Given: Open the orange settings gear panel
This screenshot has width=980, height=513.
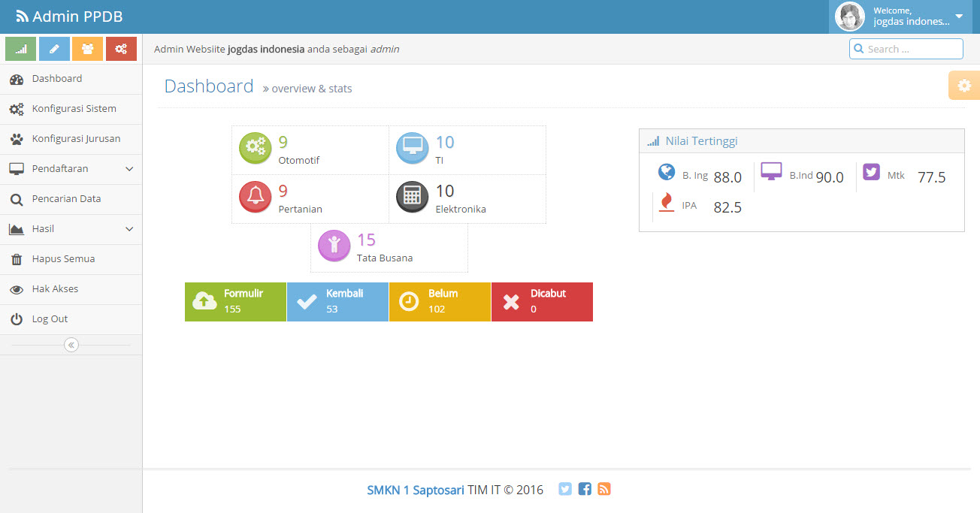Looking at the screenshot, I should click(964, 86).
